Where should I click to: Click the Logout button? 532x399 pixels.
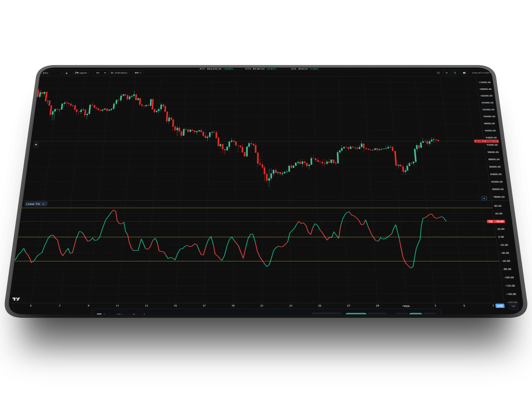[x=81, y=73]
